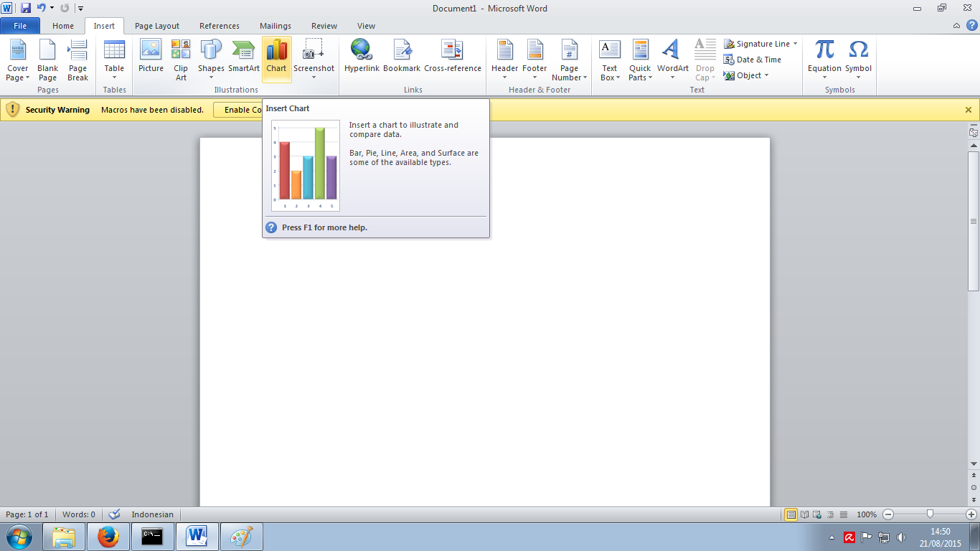Insert Date & Time

(753, 60)
